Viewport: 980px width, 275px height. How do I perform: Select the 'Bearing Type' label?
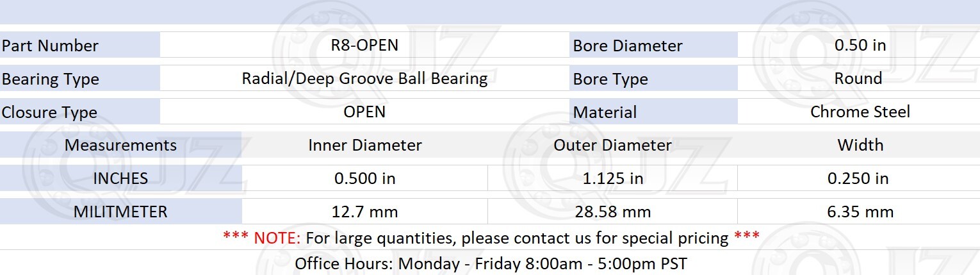51,79
